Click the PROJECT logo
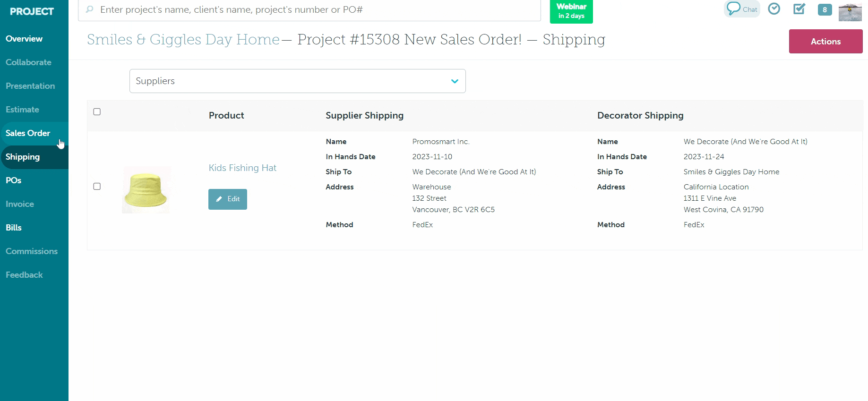Screen dimensions: 868x401 pos(32,11)
